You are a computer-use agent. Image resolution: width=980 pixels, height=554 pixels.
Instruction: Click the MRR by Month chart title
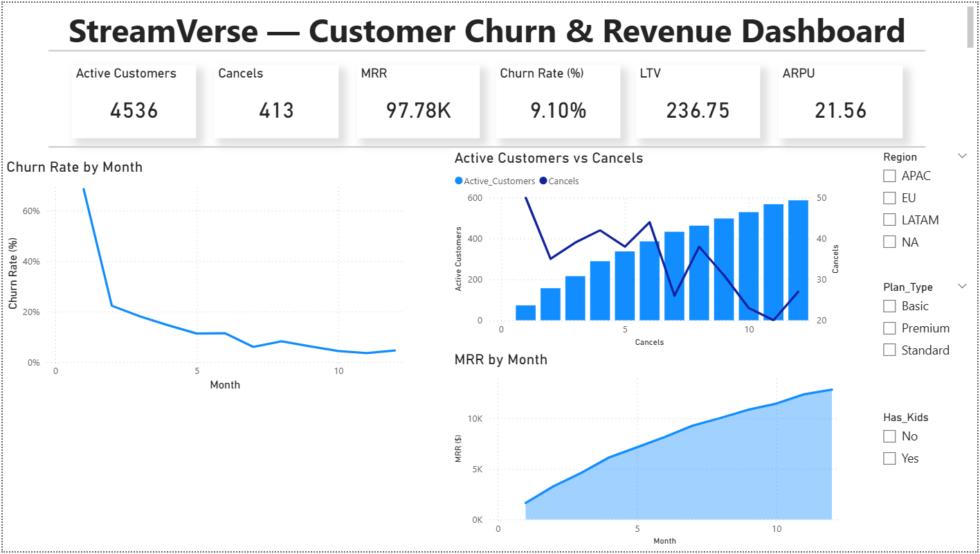pos(501,359)
